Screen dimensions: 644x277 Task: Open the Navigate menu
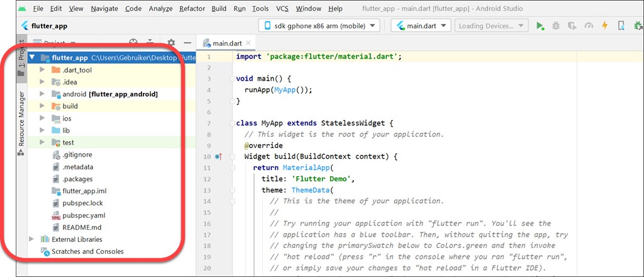pyautogui.click(x=104, y=9)
